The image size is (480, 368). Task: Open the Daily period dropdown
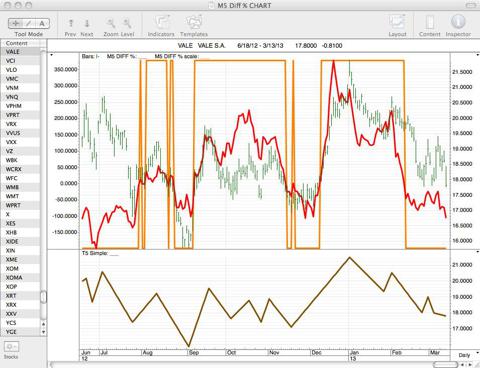coord(467,355)
